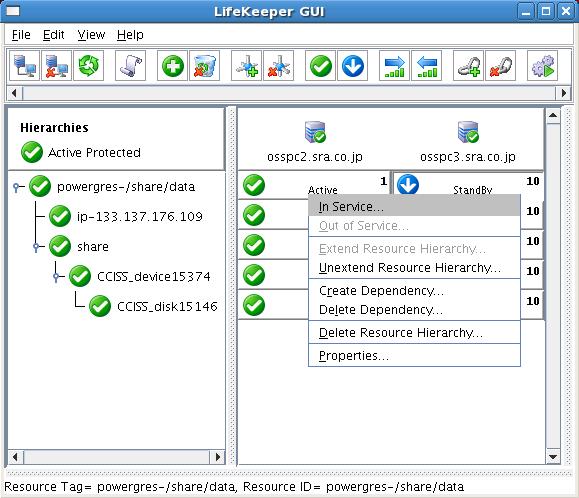Click the Create Dependency chain icon
Viewport: 579px width, 498px height.
[469, 66]
